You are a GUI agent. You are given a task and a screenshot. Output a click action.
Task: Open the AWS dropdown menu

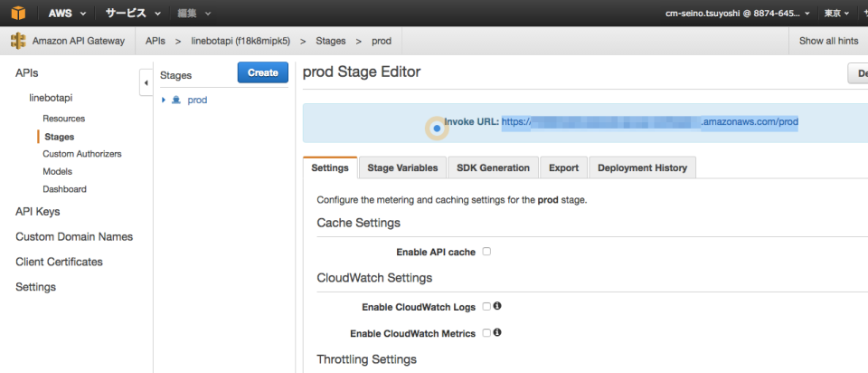[x=67, y=14]
